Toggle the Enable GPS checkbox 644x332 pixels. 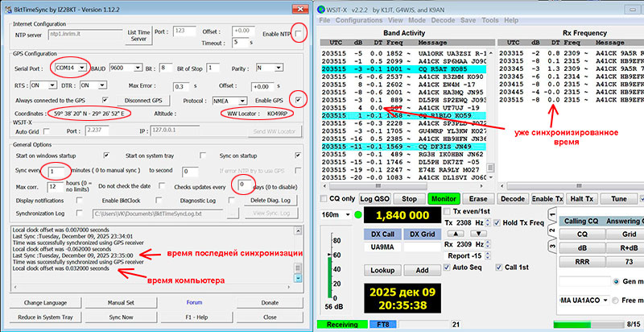(299, 99)
